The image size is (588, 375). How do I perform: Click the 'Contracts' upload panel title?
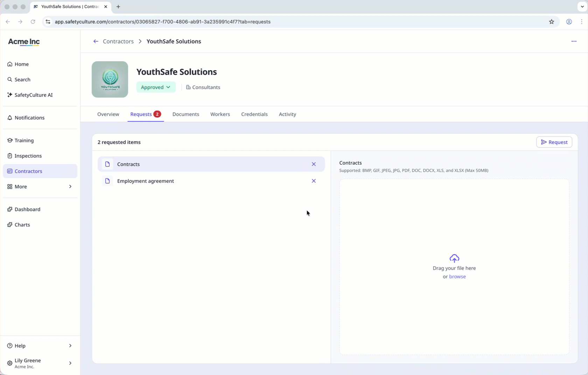350,163
